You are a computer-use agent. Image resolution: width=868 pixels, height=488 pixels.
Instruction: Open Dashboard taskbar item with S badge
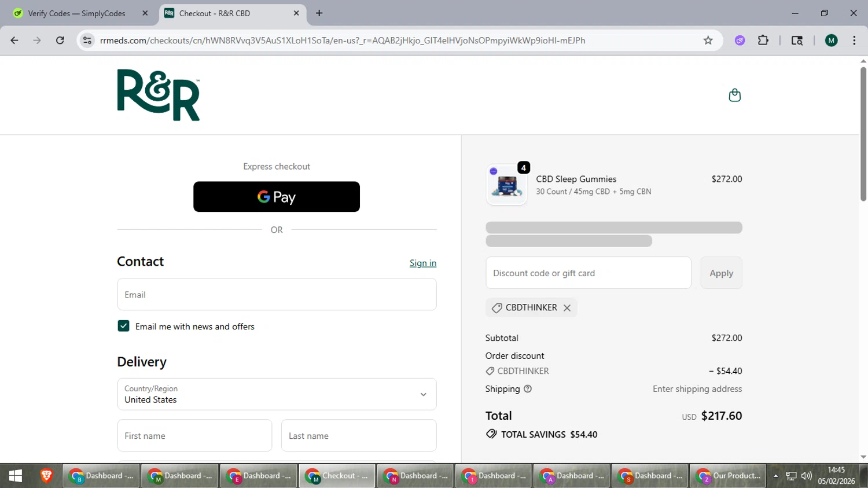(650, 476)
